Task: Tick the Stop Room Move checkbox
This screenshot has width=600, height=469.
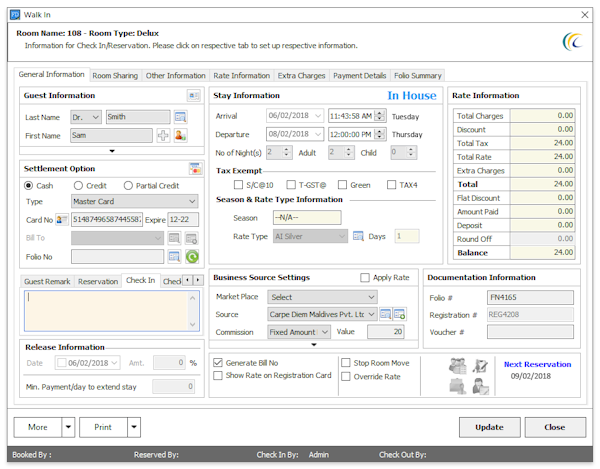Action: [346, 362]
